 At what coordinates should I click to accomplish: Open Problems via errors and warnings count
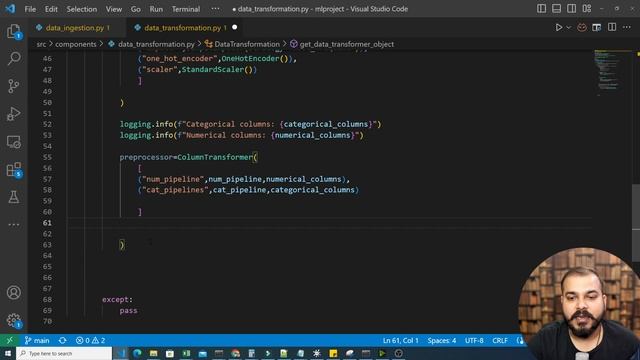coord(90,340)
